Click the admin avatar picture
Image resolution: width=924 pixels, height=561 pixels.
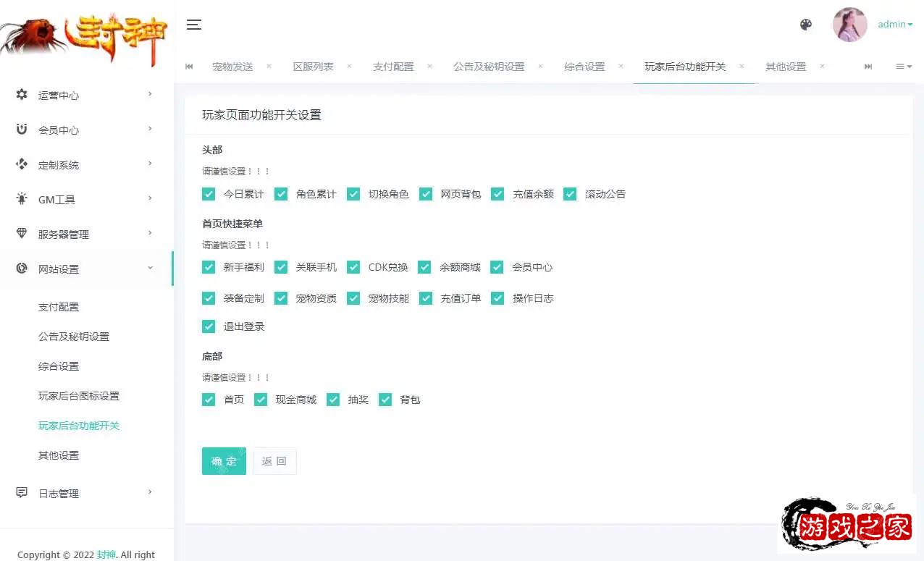click(x=849, y=25)
